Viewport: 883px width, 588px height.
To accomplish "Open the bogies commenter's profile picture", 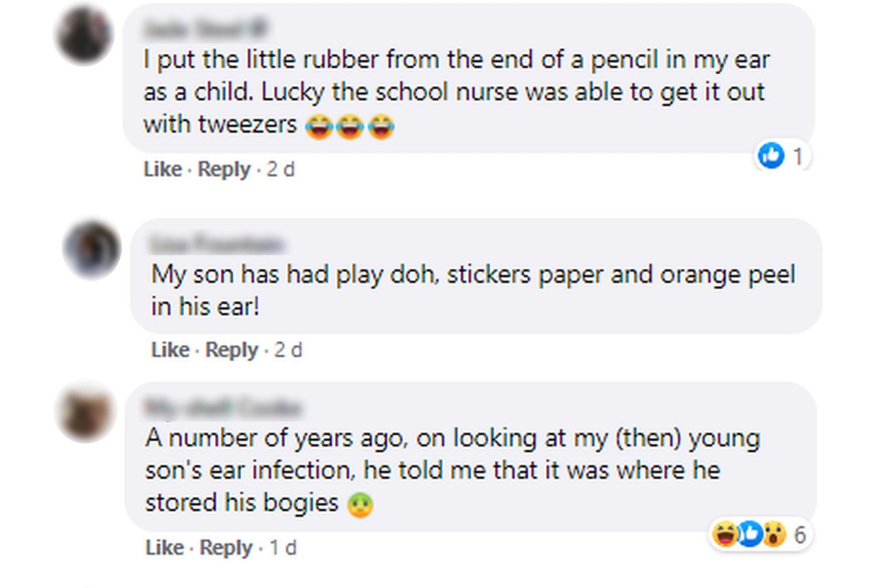I will click(86, 412).
